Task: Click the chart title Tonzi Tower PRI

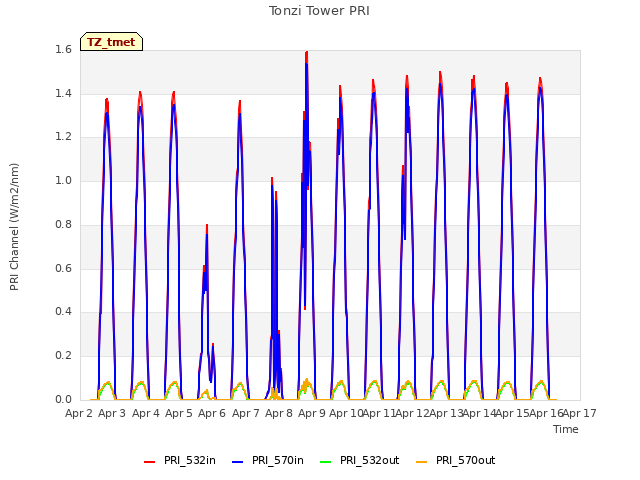Action: tap(319, 11)
